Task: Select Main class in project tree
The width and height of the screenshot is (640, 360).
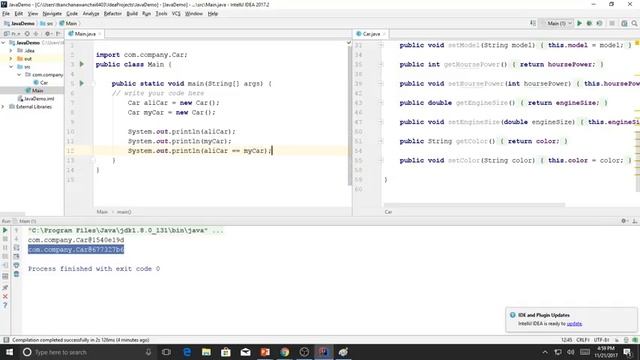Action: click(x=35, y=91)
